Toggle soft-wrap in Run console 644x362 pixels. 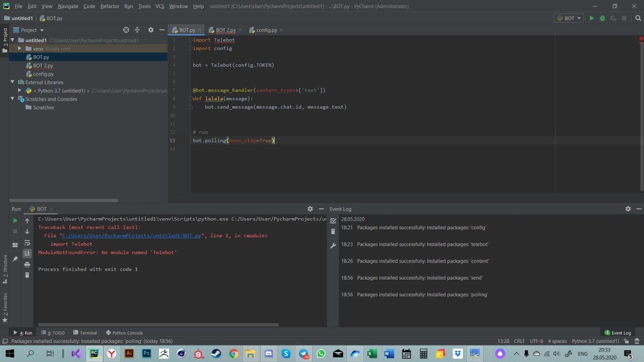coord(27,243)
